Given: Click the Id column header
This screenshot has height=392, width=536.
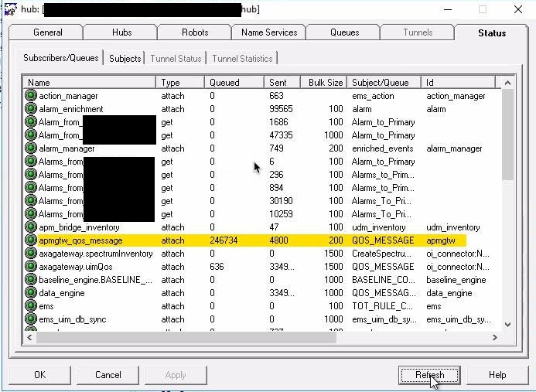Looking at the screenshot, I should point(458,83).
